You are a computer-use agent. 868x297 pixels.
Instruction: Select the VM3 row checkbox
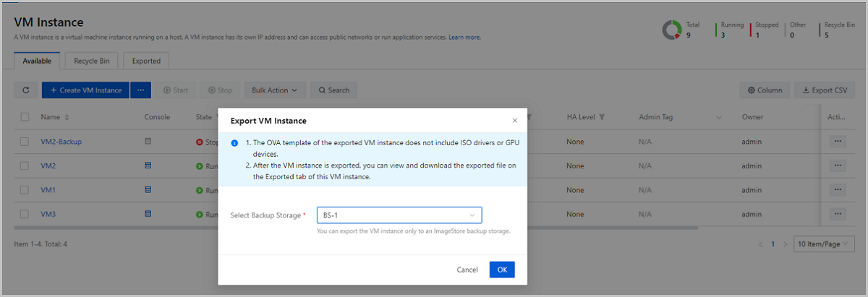[25, 214]
